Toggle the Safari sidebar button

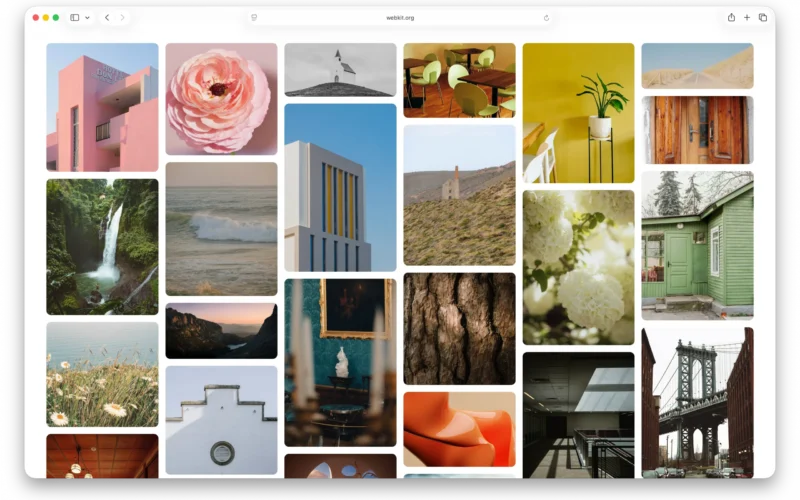(x=74, y=17)
